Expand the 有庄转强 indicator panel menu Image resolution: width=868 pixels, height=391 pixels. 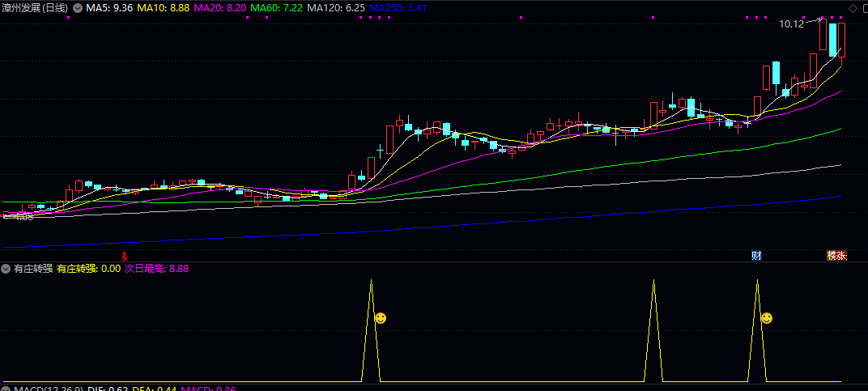(6, 269)
